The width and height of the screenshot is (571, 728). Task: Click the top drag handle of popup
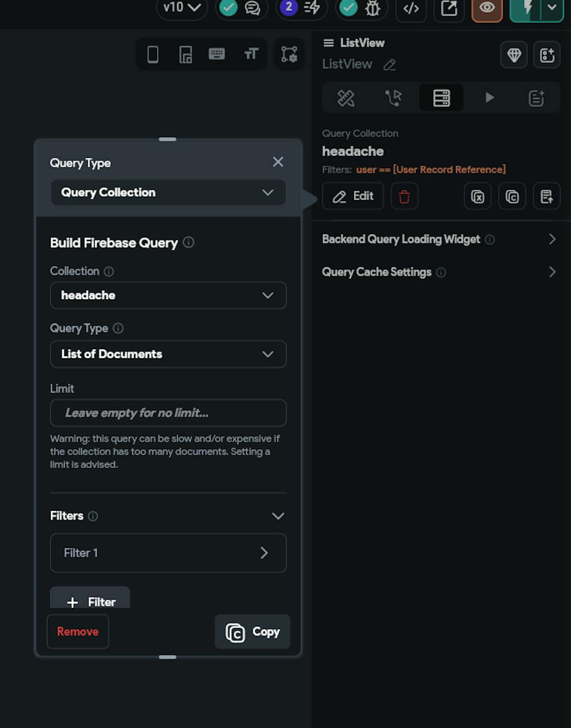[167, 139]
